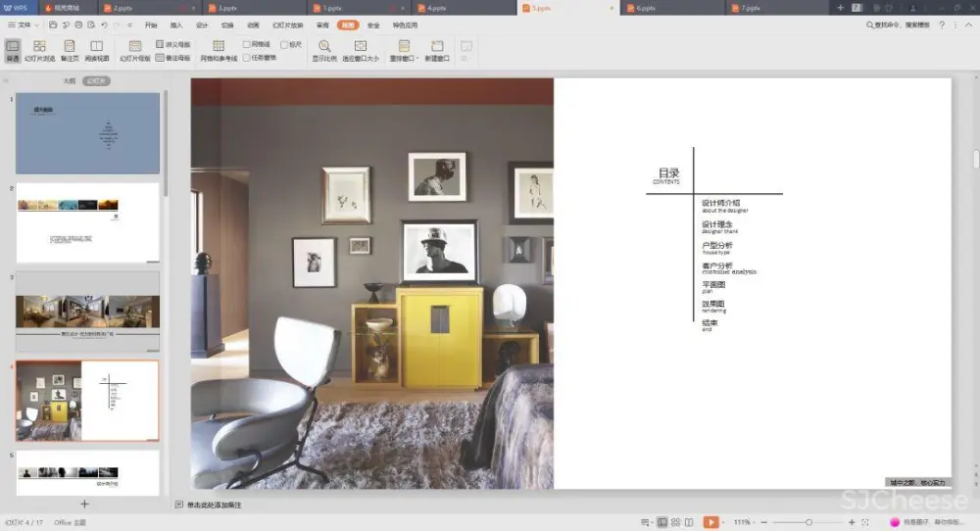Enable the Gridlines checkbox (网格线)
This screenshot has height=531, width=980.
click(x=247, y=44)
